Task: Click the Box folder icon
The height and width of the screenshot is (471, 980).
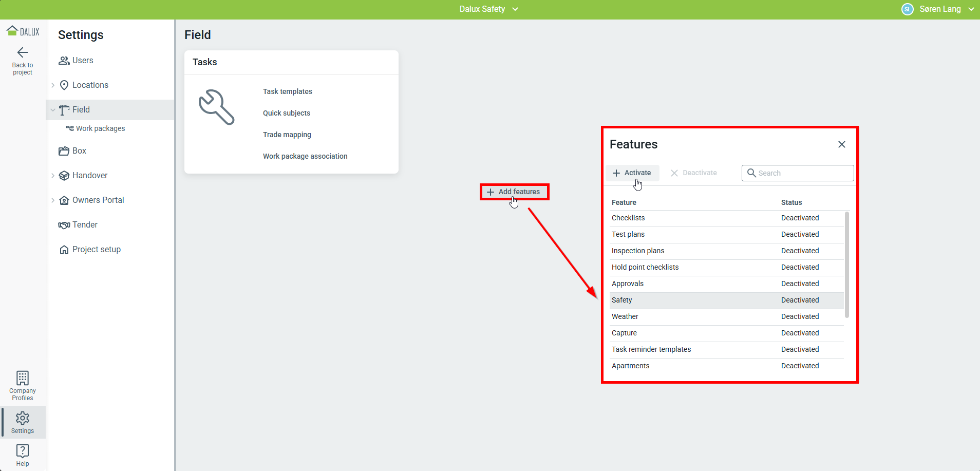Action: 64,151
